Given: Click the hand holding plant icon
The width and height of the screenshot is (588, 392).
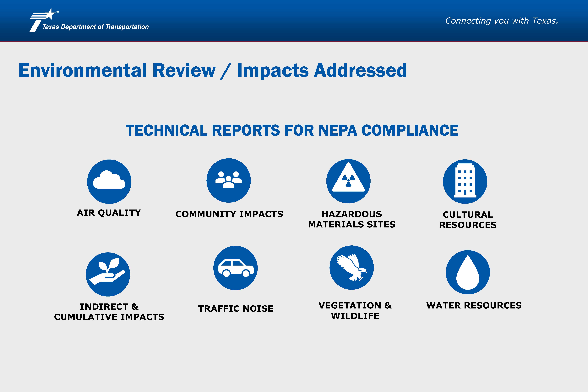Looking at the screenshot, I should [x=108, y=275].
